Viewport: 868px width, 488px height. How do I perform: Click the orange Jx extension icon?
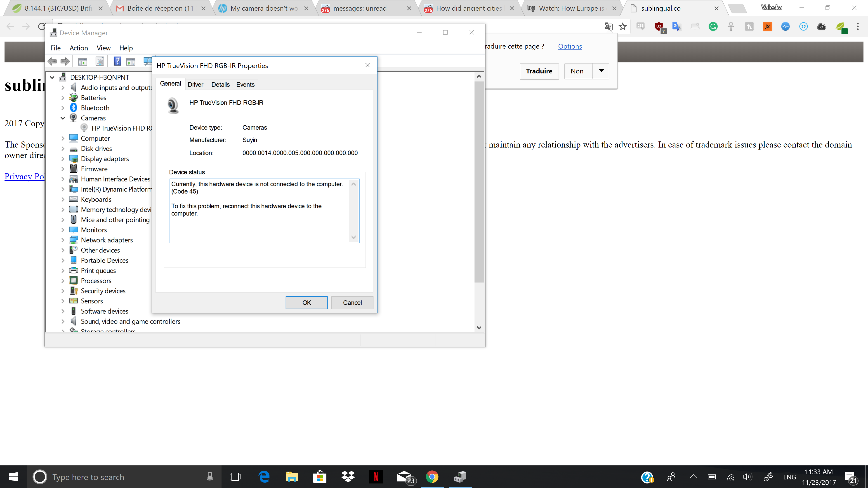pyautogui.click(x=767, y=27)
